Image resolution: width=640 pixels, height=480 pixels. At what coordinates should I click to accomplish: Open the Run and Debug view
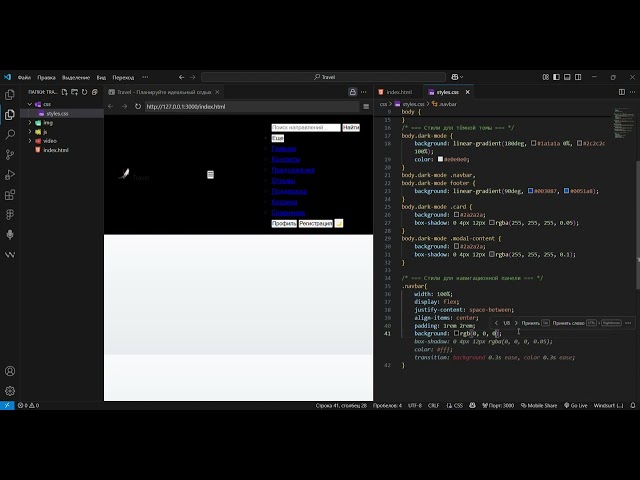(x=10, y=174)
